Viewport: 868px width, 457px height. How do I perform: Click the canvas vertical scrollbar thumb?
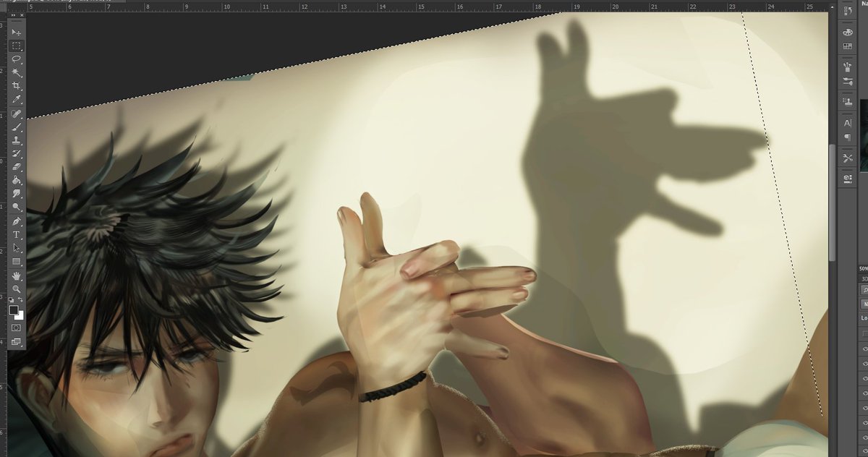point(833,203)
